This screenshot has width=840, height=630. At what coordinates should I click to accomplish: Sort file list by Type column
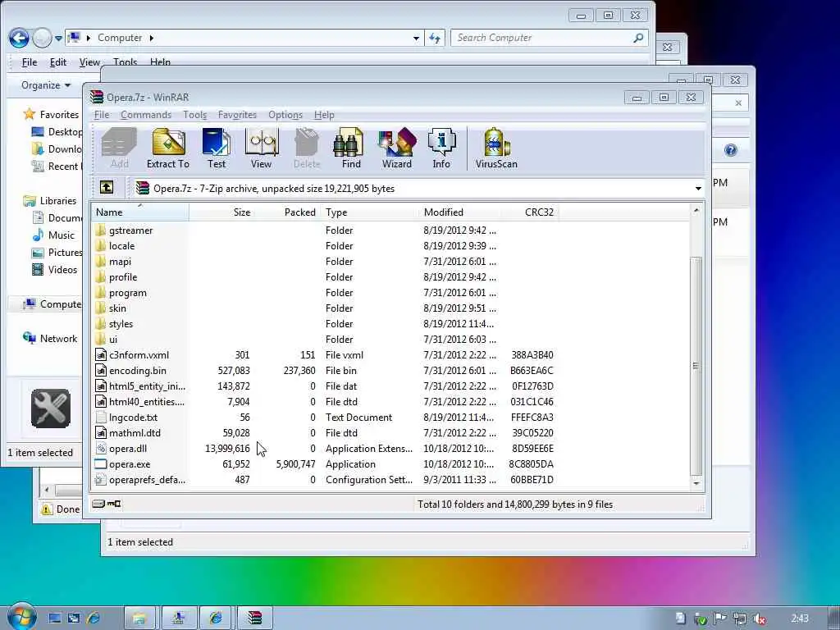pos(371,212)
